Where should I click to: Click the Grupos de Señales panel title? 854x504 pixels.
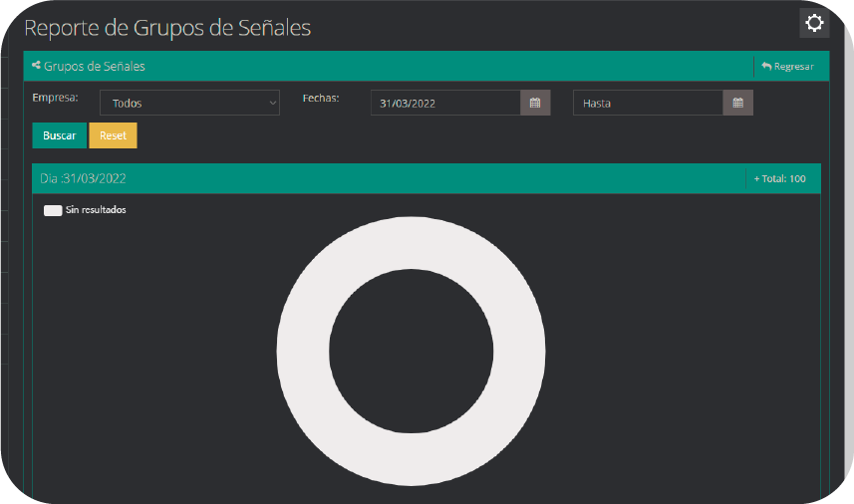[95, 67]
